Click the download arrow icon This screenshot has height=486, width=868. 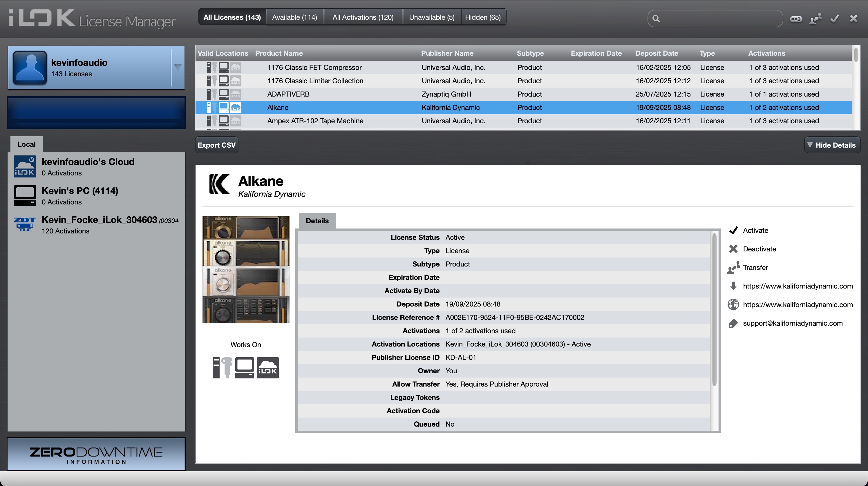point(733,286)
